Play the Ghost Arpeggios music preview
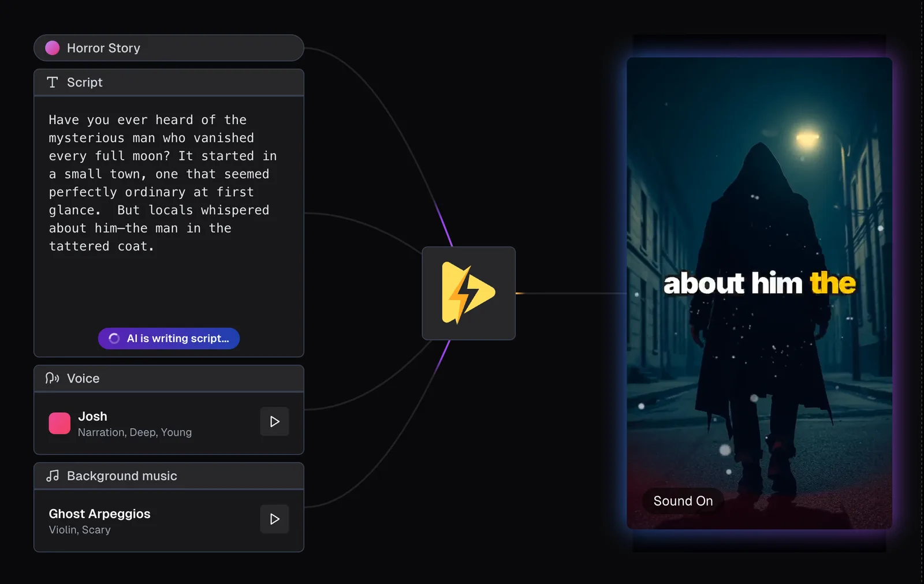Image resolution: width=924 pixels, height=584 pixels. point(275,519)
